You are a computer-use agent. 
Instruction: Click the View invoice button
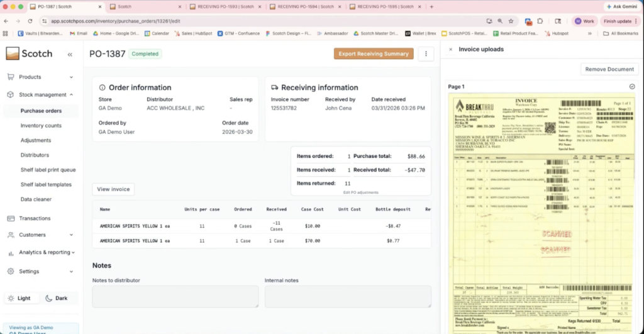pyautogui.click(x=113, y=189)
